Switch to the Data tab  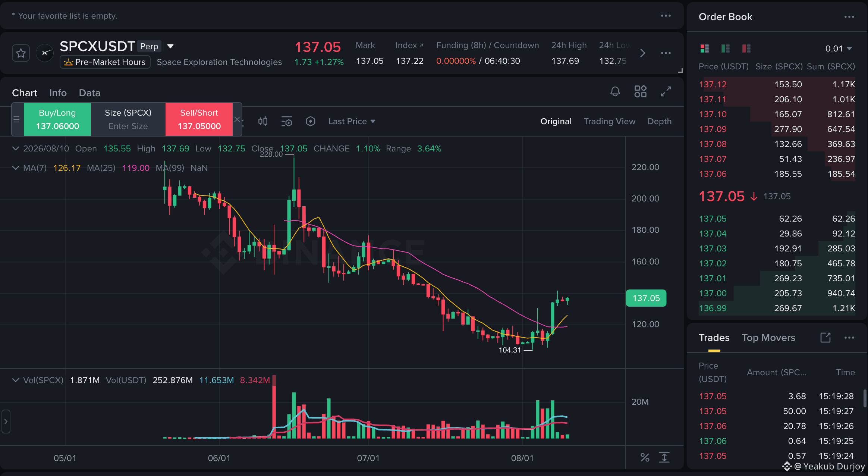click(x=89, y=93)
